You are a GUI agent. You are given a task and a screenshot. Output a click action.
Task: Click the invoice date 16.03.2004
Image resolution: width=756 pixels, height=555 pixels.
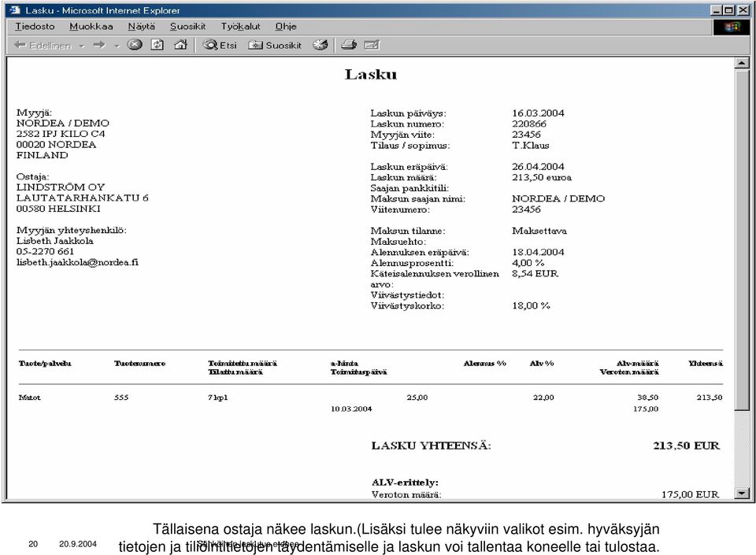click(x=538, y=113)
